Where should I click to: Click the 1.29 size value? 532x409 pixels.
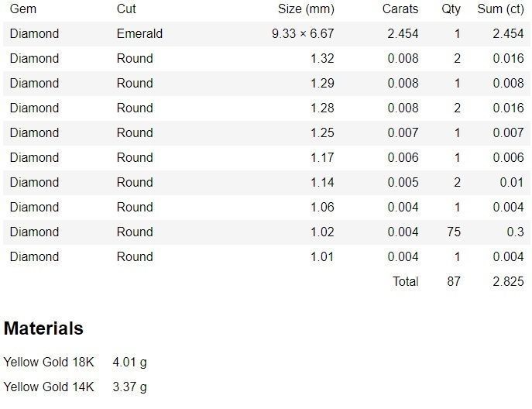point(322,84)
